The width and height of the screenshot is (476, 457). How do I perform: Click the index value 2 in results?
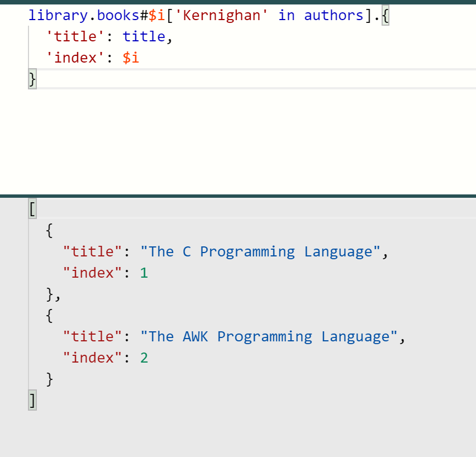144,358
